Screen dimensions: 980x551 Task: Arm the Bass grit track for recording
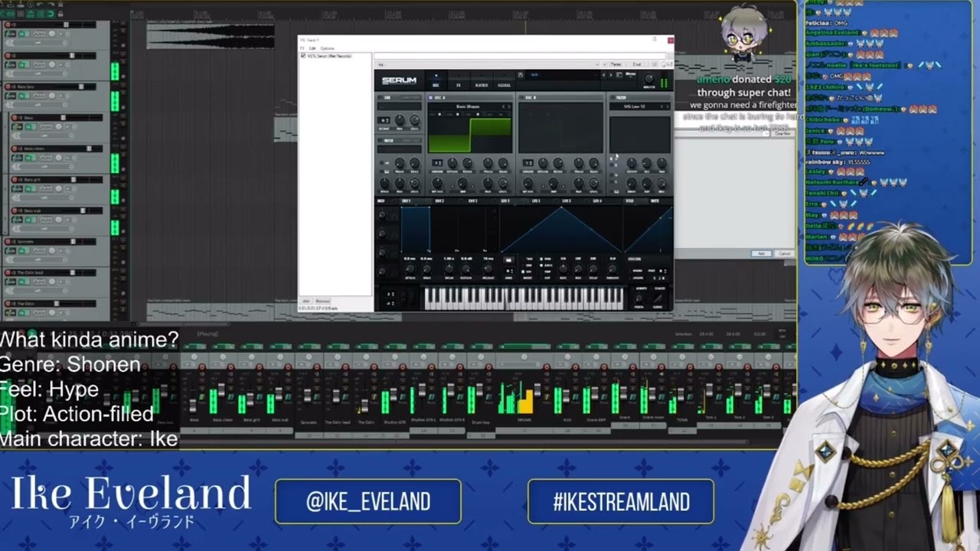(x=15, y=180)
